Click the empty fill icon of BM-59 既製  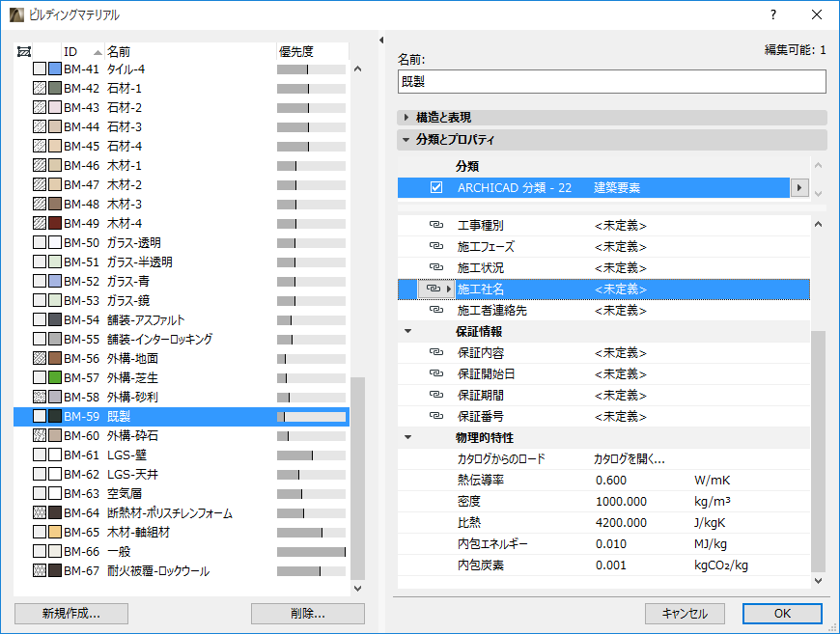[x=40, y=416]
